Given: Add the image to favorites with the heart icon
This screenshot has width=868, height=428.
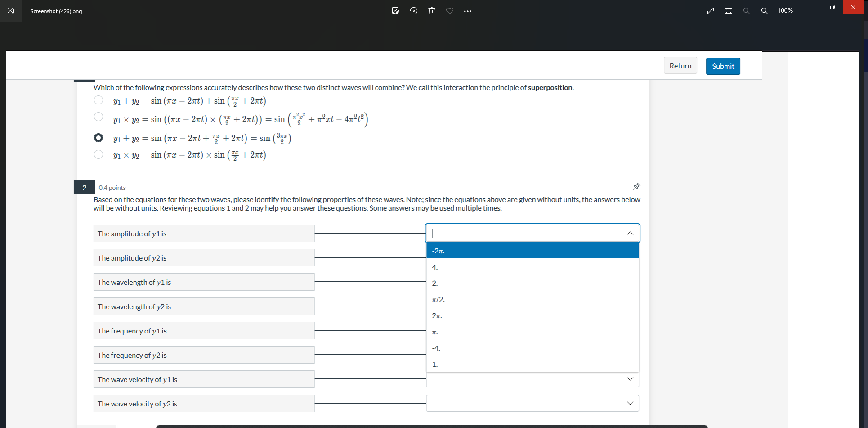Looking at the screenshot, I should (x=450, y=11).
